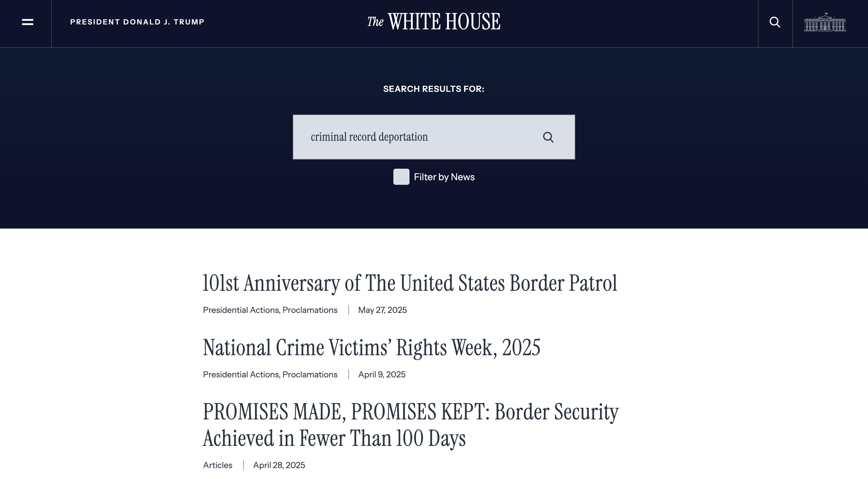The width and height of the screenshot is (868, 479).
Task: Enable the Filter by News checkbox
Action: [401, 177]
